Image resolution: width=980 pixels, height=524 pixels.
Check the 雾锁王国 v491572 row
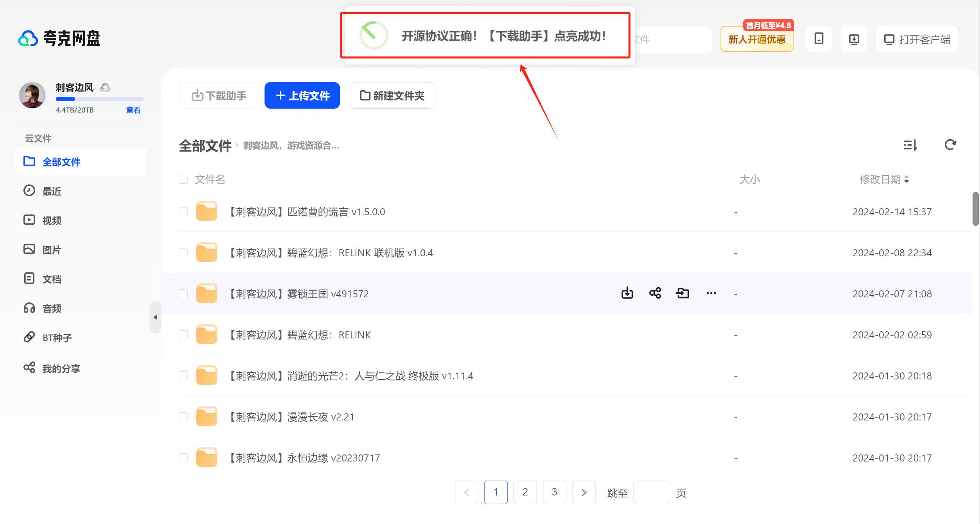(183, 294)
